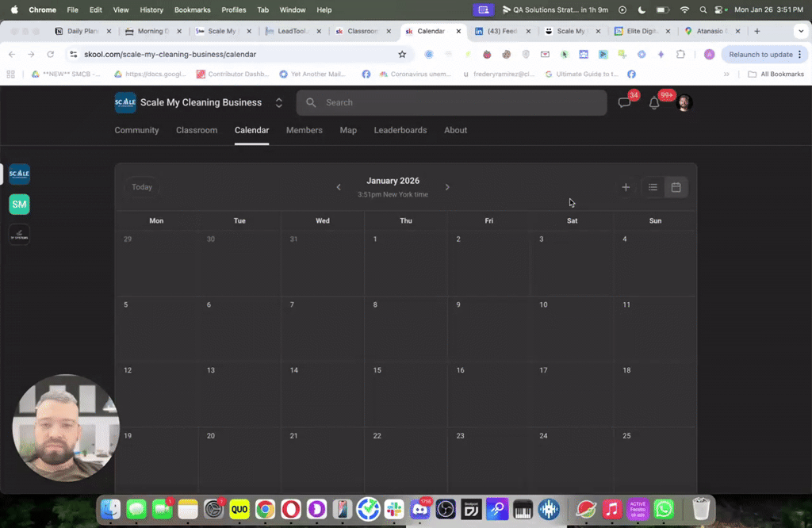Open the All Bookmarks folder

pos(776,74)
